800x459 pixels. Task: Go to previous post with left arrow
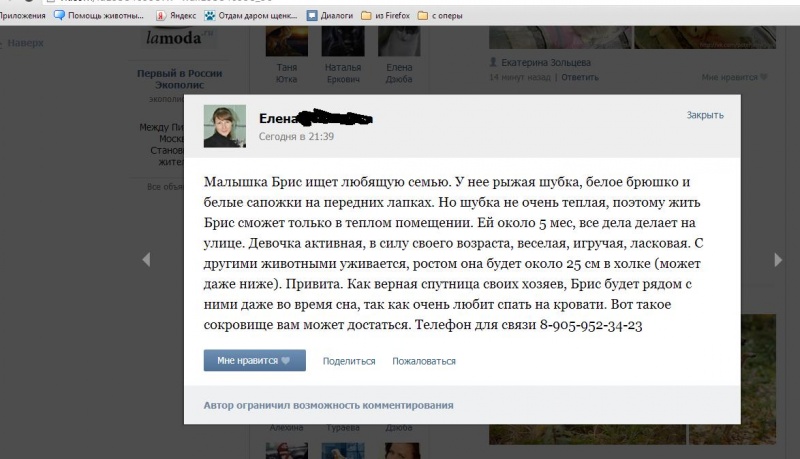point(146,260)
